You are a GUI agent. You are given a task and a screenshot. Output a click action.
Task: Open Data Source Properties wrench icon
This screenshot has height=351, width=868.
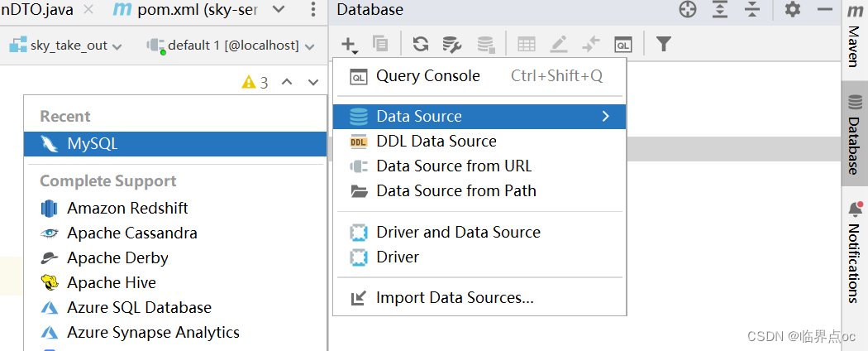pyautogui.click(x=451, y=45)
